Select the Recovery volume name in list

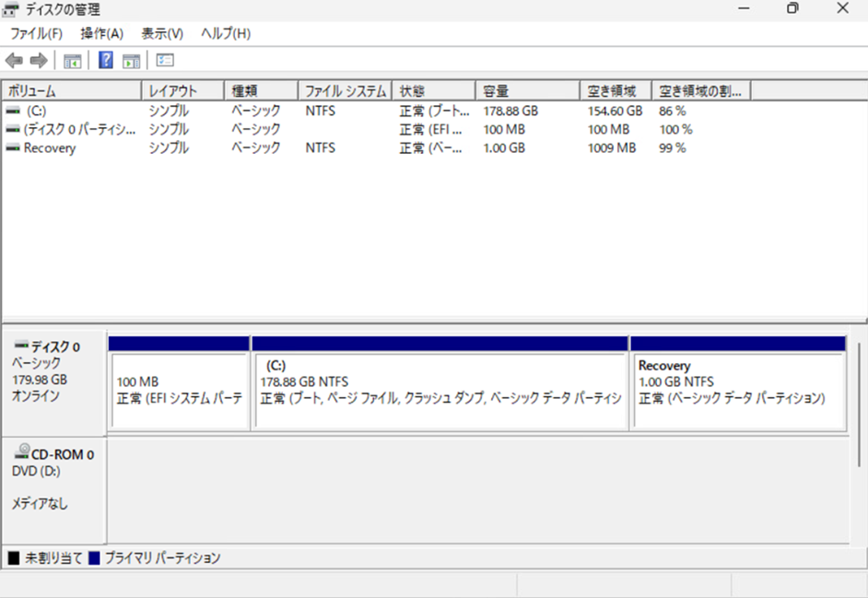click(x=50, y=147)
